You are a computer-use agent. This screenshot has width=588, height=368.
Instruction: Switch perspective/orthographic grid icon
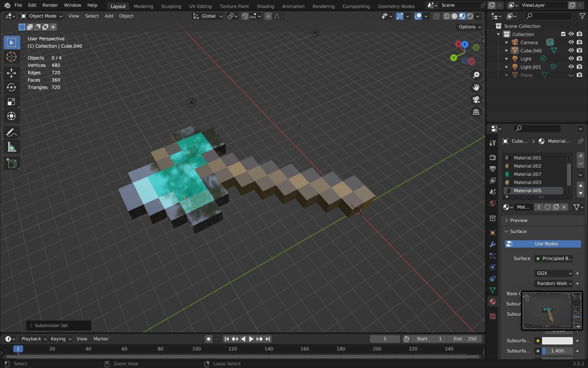tap(476, 112)
